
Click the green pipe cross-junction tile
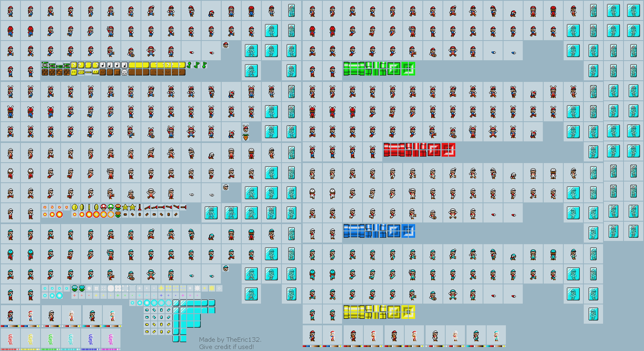pyautogui.click(x=408, y=69)
